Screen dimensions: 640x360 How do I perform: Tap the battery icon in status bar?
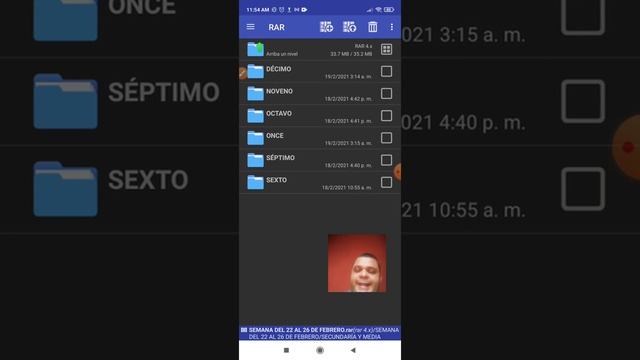click(x=389, y=9)
